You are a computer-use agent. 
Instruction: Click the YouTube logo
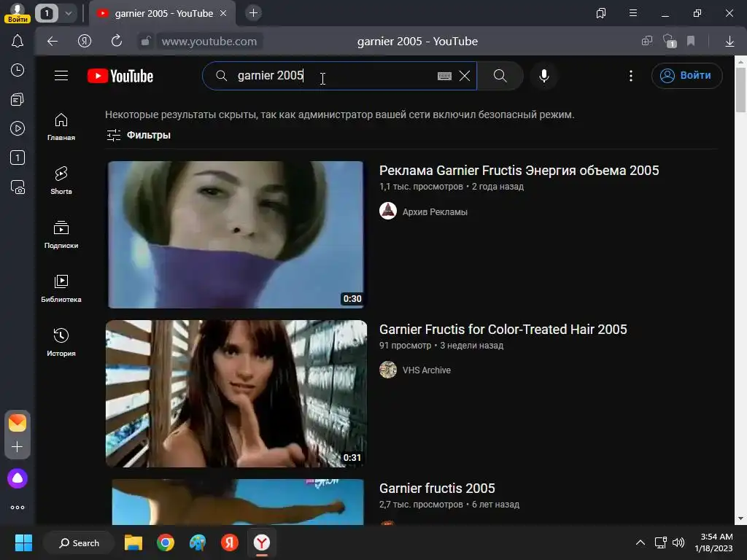(x=120, y=76)
